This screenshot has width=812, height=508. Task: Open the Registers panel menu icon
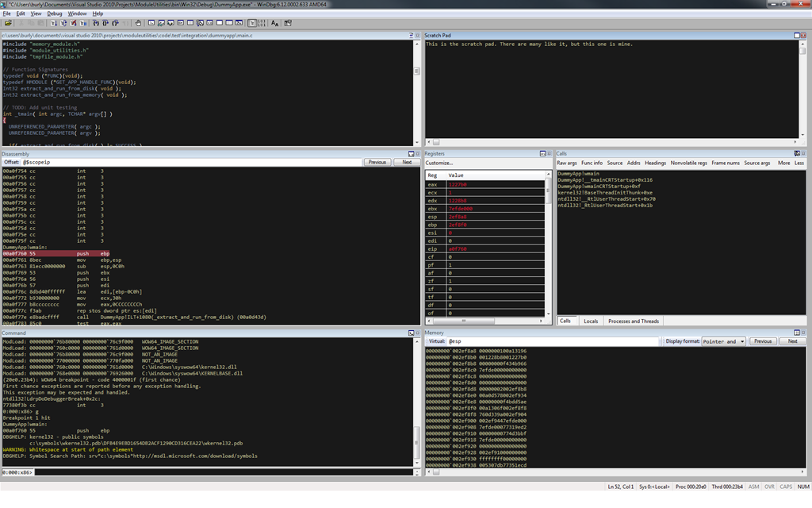click(x=542, y=154)
